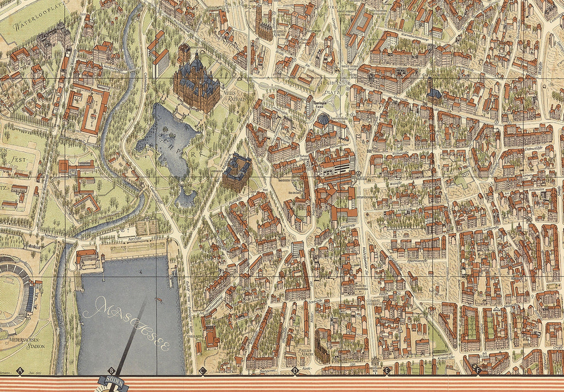Screen dimensions: 564x392
Task: Click the small boat on the Maschsee
Action: (x=159, y=301)
